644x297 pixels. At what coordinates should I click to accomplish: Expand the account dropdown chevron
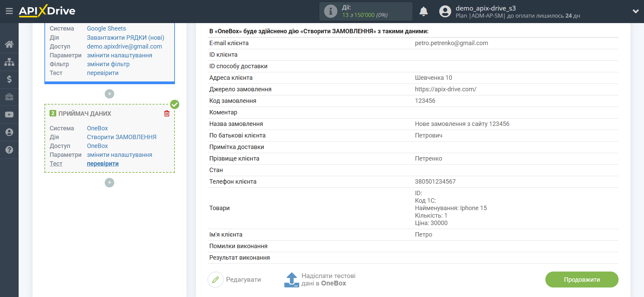[x=636, y=11]
